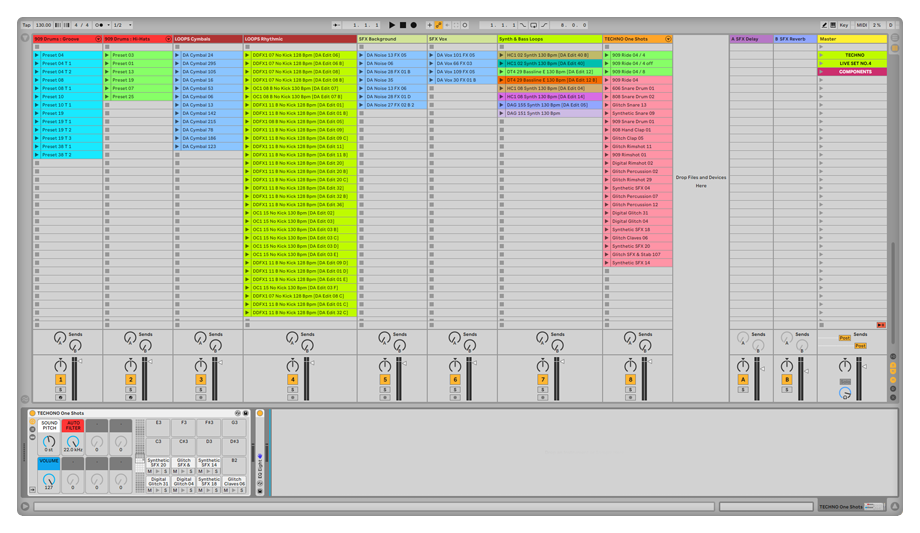This screenshot has height=533, width=920.
Task: Enable Draw Mode pencil icon
Action: click(824, 25)
